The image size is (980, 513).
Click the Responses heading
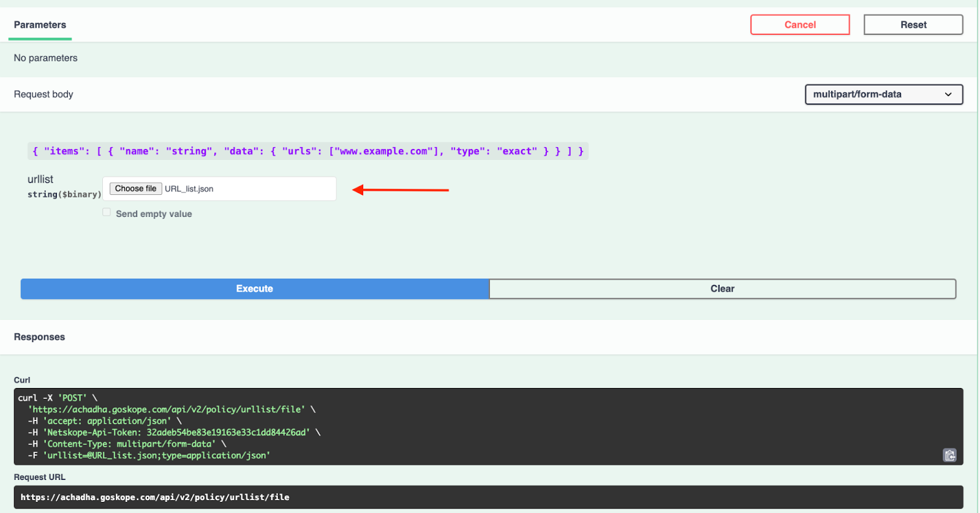click(x=39, y=337)
